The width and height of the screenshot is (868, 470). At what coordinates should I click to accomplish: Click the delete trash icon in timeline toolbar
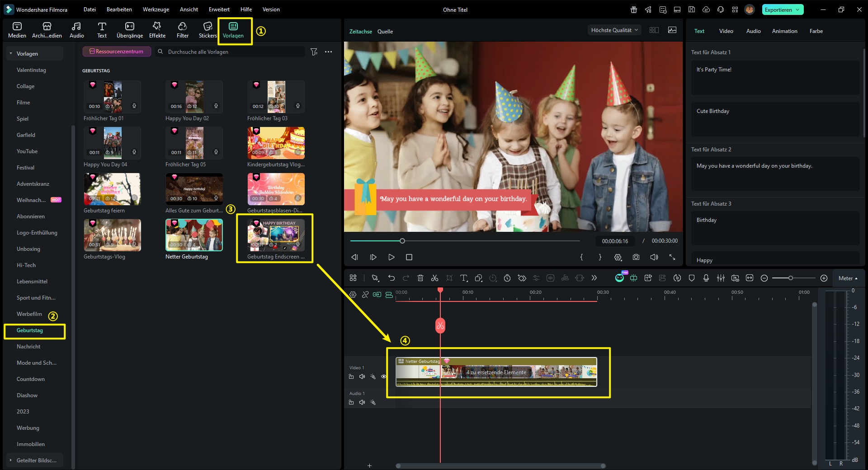(420, 278)
